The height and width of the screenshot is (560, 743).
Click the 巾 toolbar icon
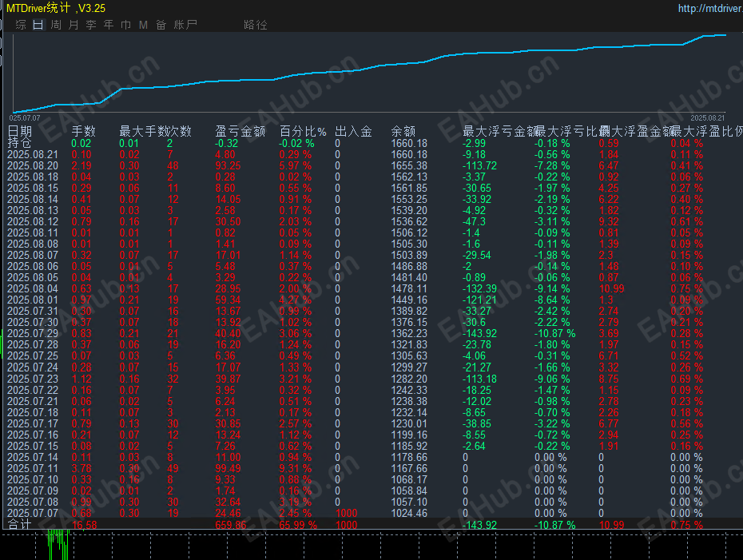tap(125, 25)
